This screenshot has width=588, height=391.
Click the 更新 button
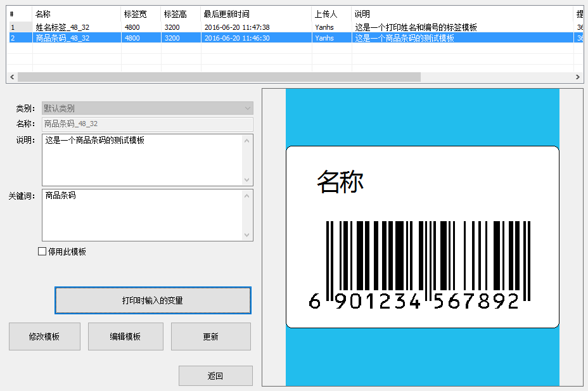211,337
